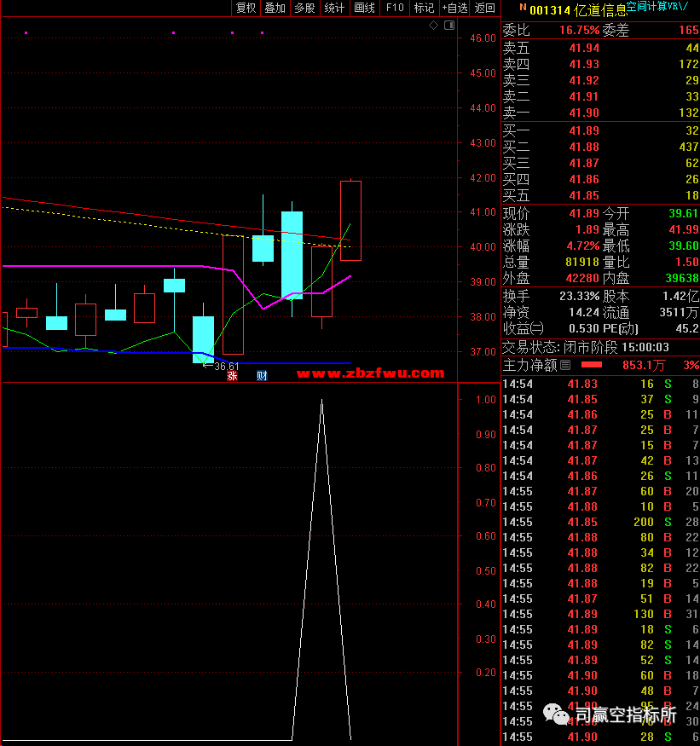
Task: Click the 现价 41.89 value
Action: (584, 213)
